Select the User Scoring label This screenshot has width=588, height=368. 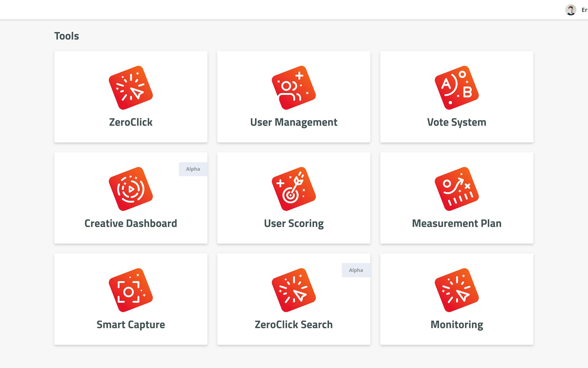(x=294, y=223)
